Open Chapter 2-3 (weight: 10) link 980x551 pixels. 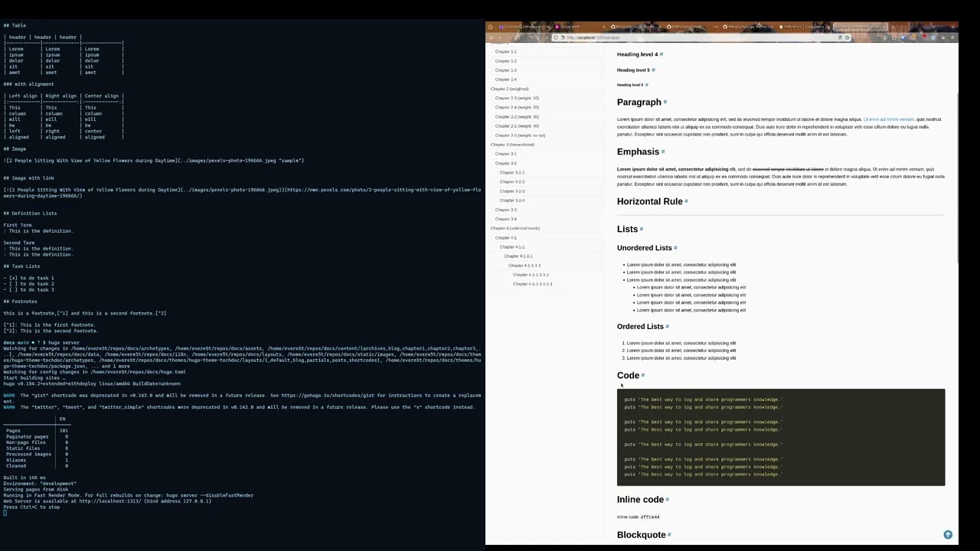point(517,98)
